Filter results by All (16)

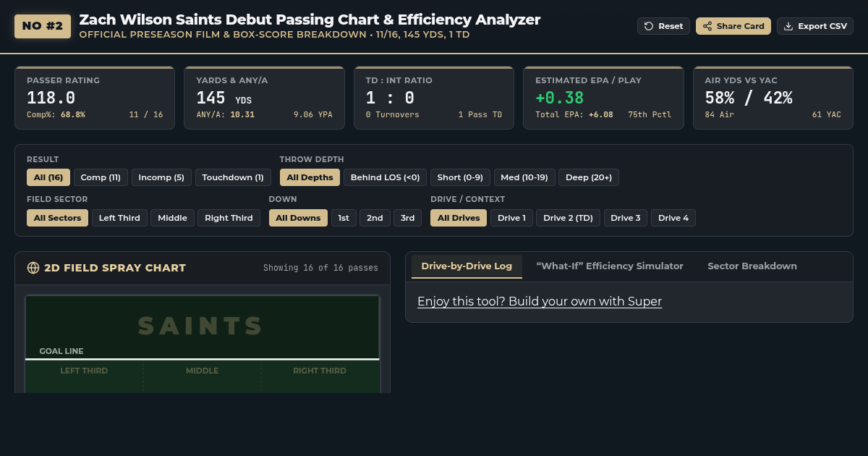[x=48, y=177]
